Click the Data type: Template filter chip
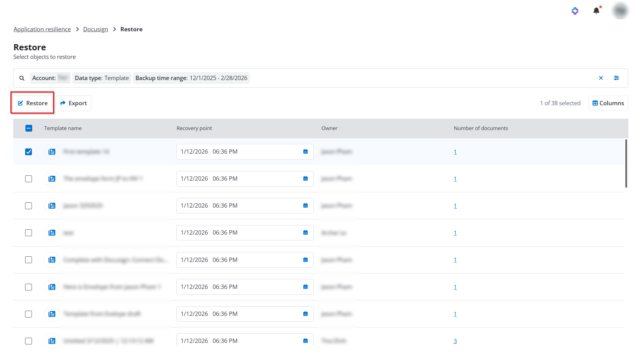This screenshot has width=644, height=357. (x=102, y=78)
